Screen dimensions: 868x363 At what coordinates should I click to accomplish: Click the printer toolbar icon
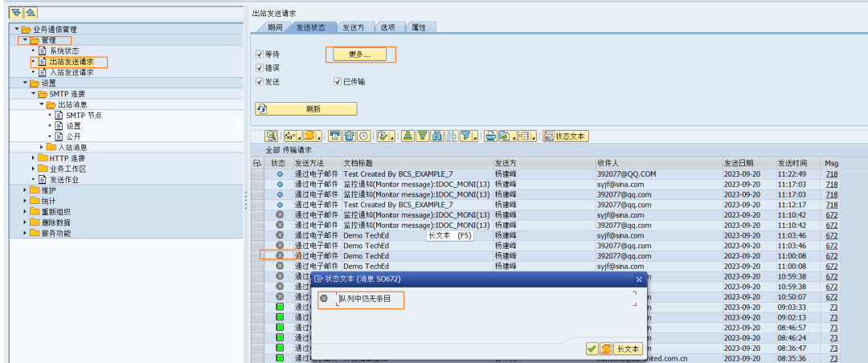[x=490, y=137]
